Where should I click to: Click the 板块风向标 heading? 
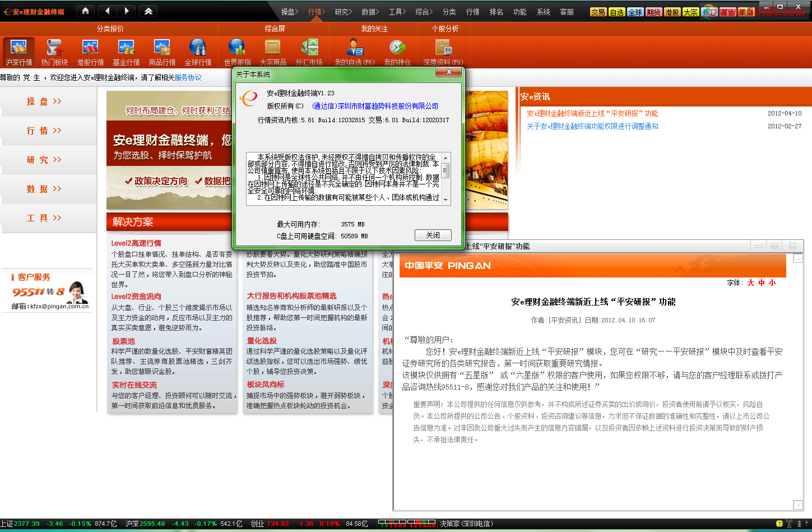click(266, 385)
